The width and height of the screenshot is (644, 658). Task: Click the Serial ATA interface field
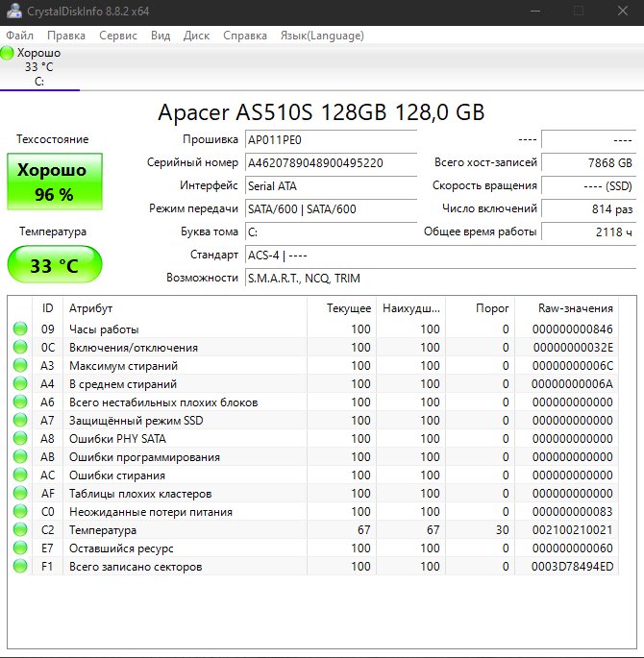[x=331, y=186]
